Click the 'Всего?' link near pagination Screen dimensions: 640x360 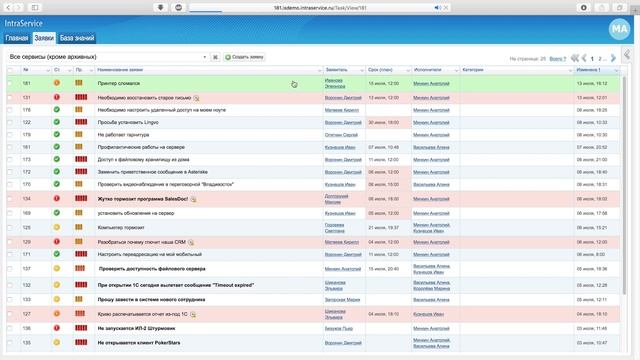[x=558, y=59]
